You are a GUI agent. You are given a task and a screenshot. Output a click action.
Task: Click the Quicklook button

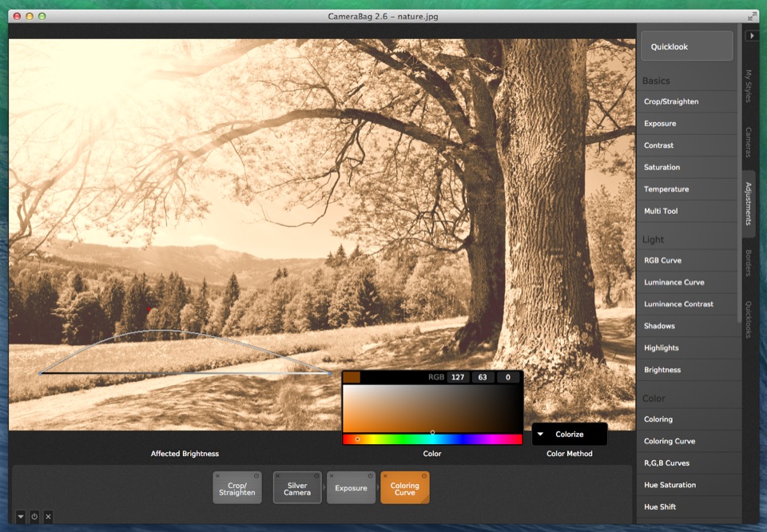pos(687,46)
